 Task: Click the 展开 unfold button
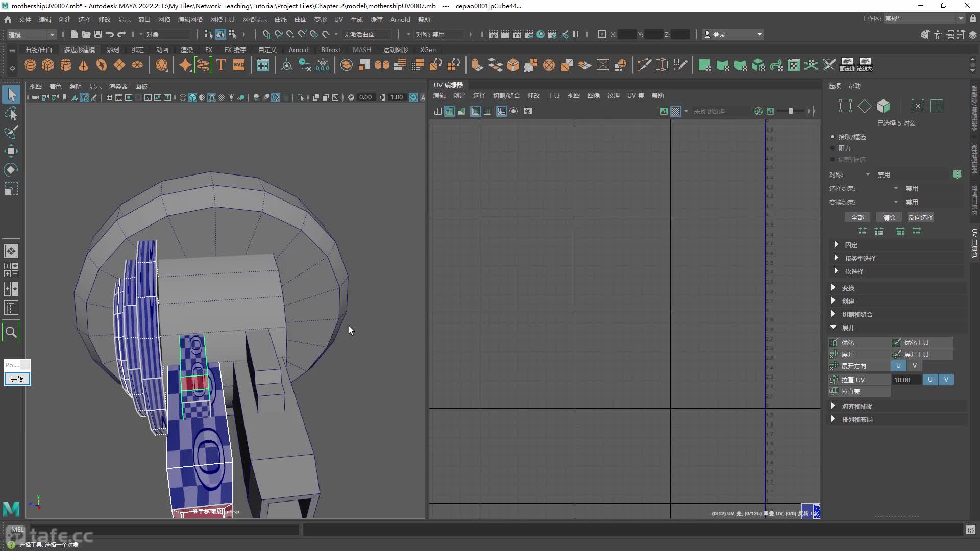click(859, 354)
